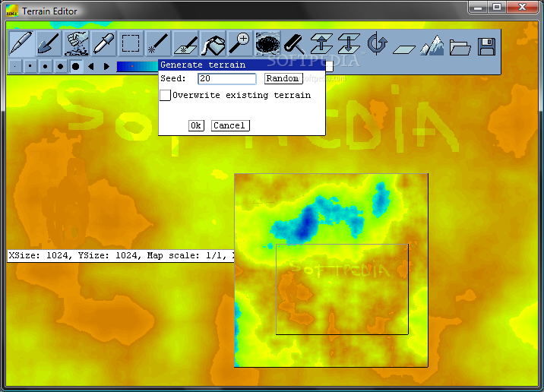Click the XSize YSize status text
The height and width of the screenshot is (392, 544).
pyautogui.click(x=121, y=256)
